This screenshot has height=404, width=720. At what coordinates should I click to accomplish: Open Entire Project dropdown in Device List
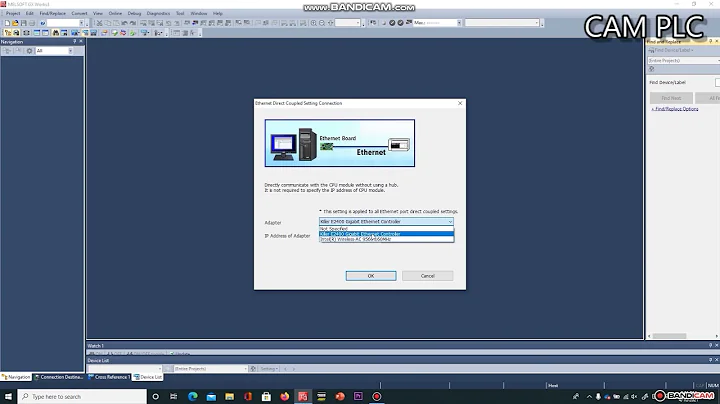tap(211, 369)
